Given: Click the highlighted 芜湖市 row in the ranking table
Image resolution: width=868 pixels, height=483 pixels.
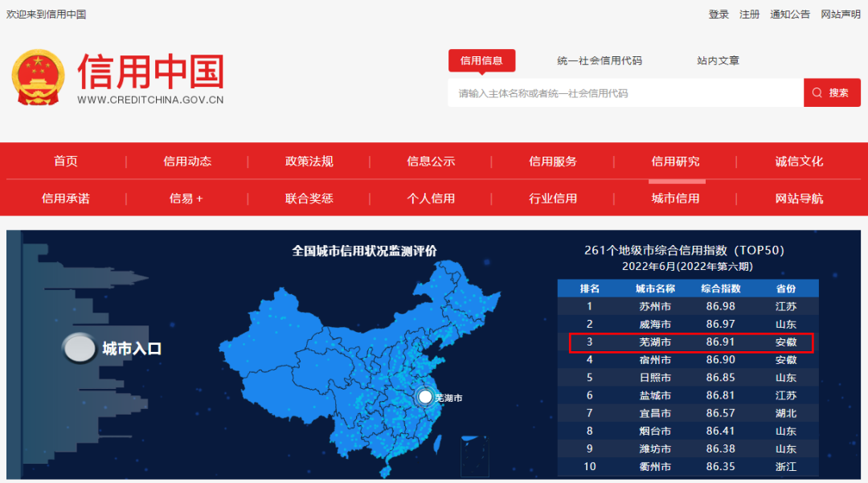Looking at the screenshot, I should point(689,342).
